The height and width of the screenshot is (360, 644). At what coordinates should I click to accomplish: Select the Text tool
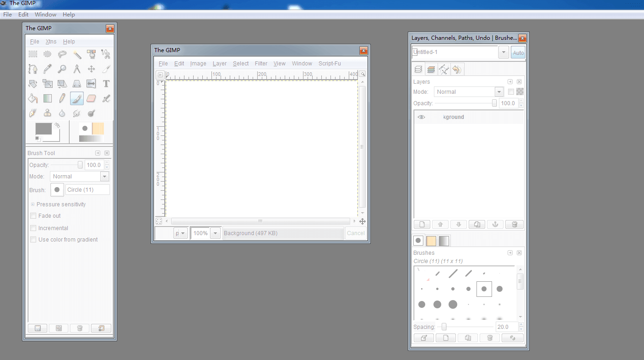tap(106, 84)
